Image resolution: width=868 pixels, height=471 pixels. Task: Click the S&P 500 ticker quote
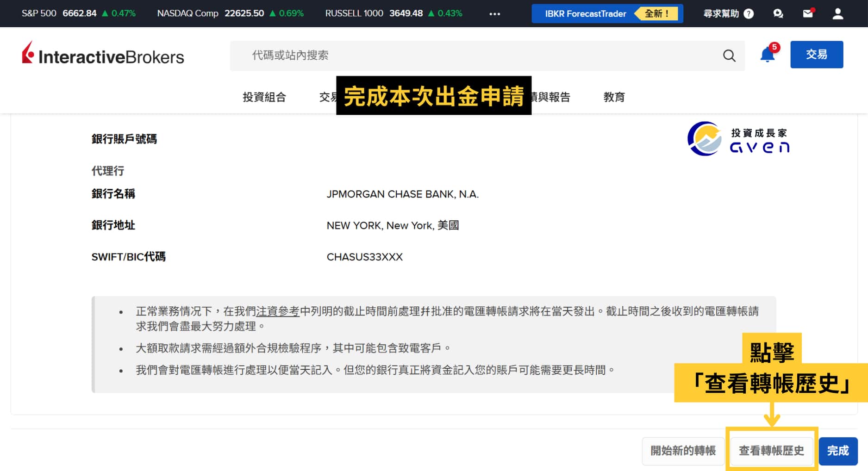click(79, 13)
